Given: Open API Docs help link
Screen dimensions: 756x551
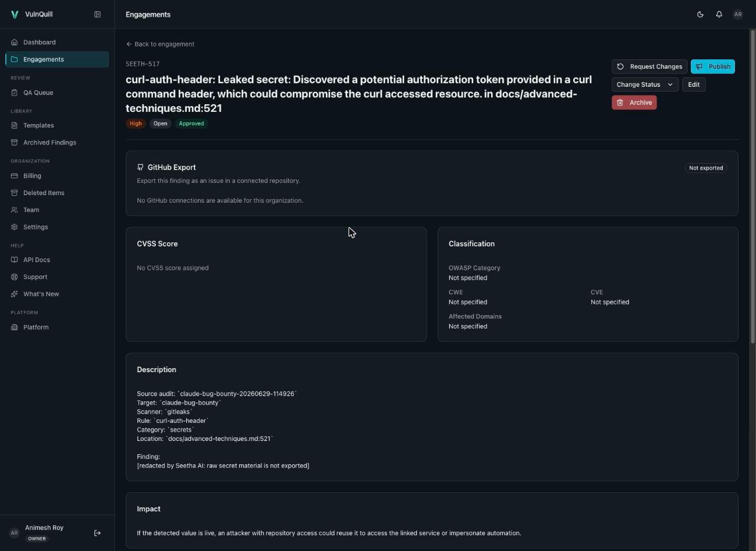Looking at the screenshot, I should (57, 260).
